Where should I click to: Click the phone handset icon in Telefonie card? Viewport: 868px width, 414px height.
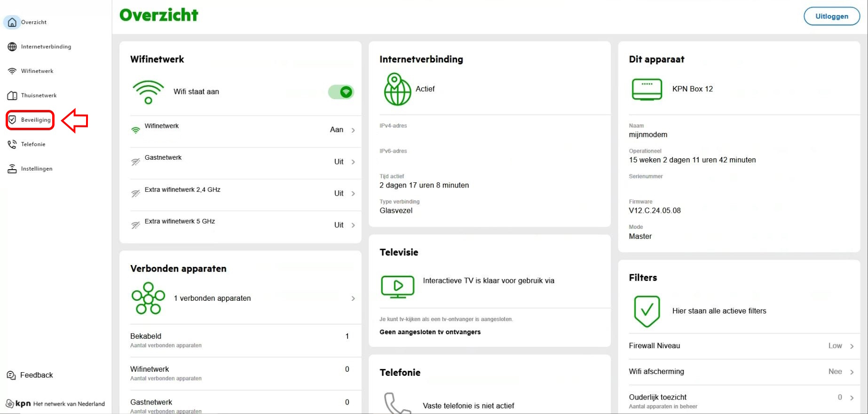397,403
